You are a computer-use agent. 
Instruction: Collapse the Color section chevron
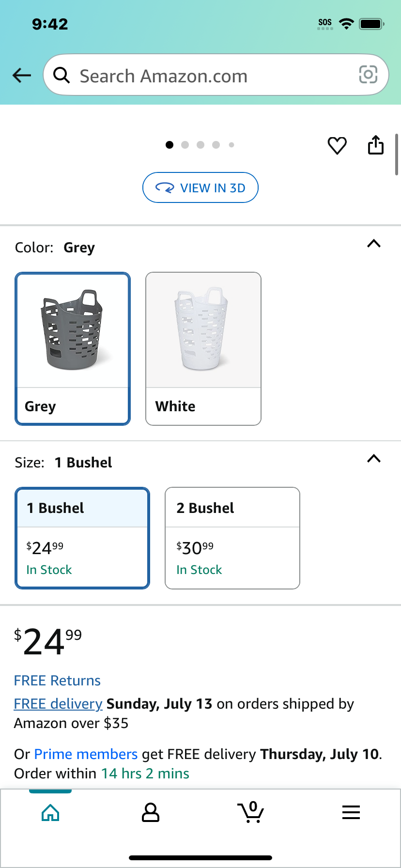pos(374,244)
